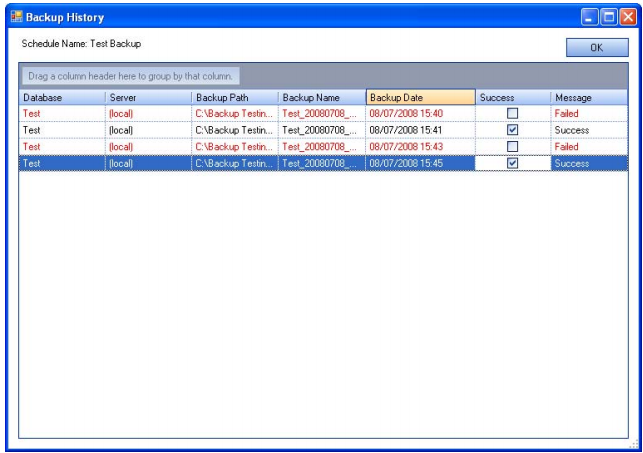643x453 pixels.
Task: Toggle Success checkbox in 15:45 row
Action: 513,163
